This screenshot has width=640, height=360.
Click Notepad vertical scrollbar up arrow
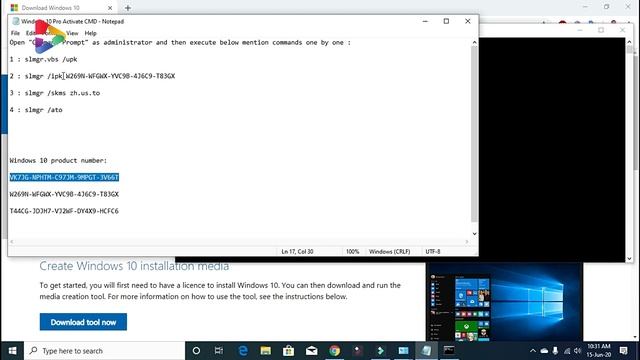(474, 42)
